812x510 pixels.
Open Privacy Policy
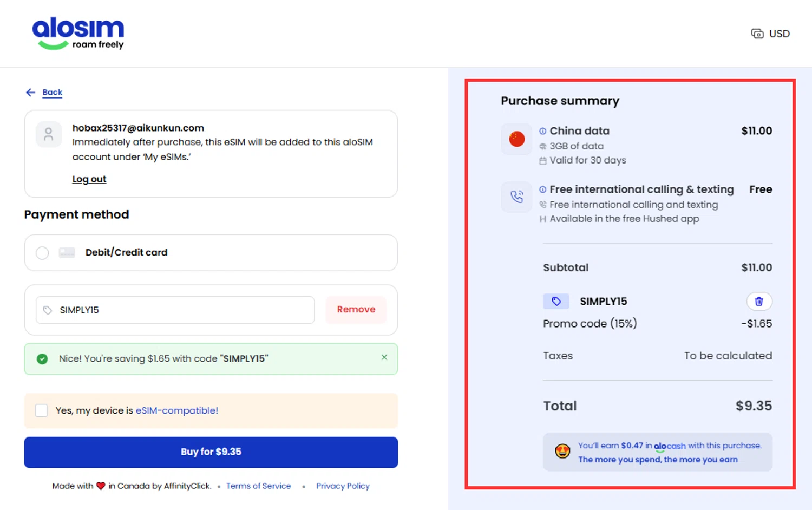point(343,486)
